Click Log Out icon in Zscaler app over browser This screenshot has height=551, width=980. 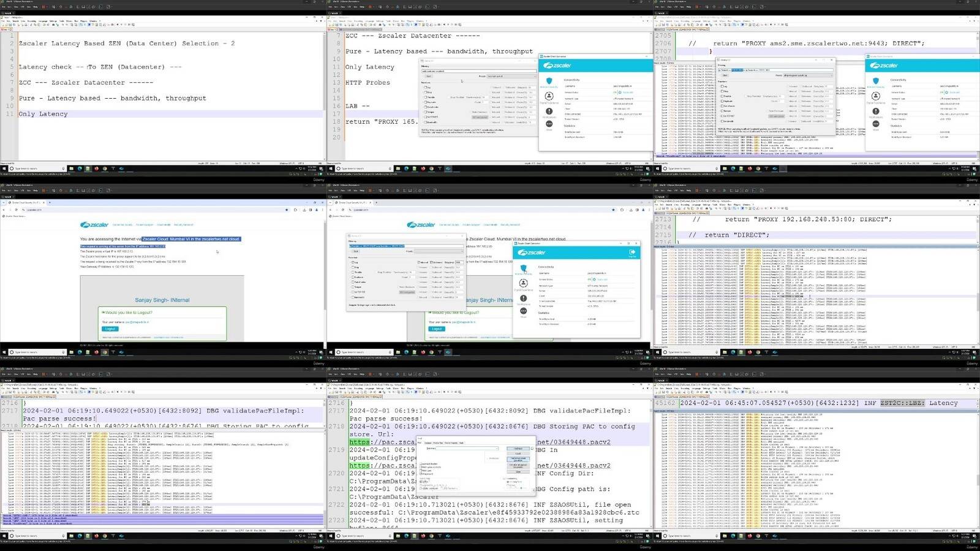tap(632, 253)
